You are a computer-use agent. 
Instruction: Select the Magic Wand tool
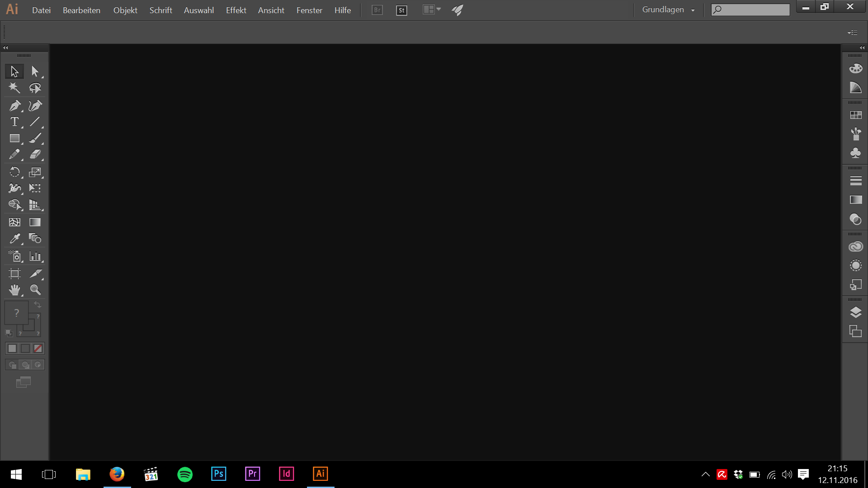tap(14, 88)
